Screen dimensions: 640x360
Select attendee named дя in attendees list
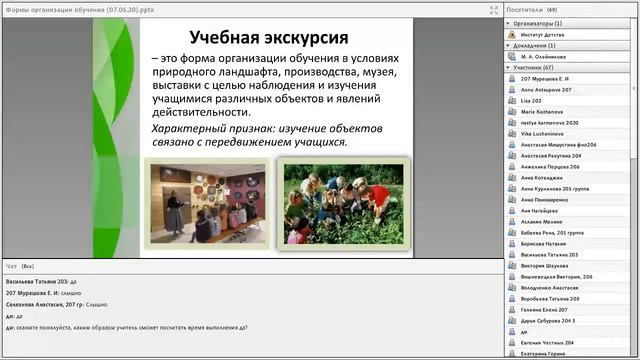[567, 332]
